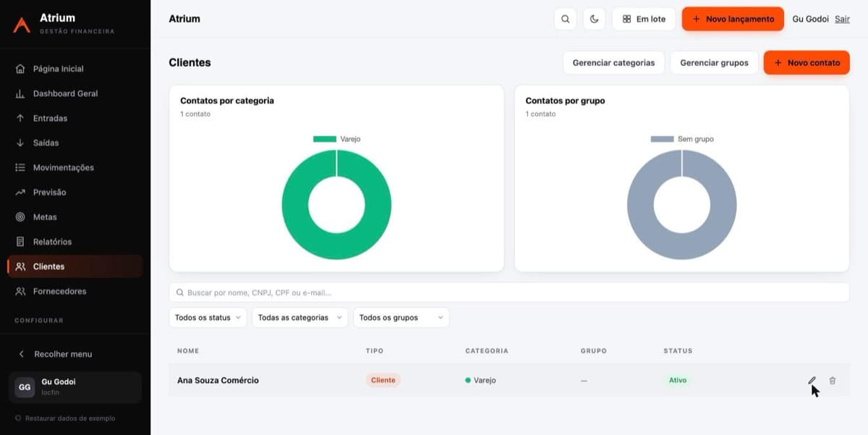The width and height of the screenshot is (868, 435).
Task: Click Restaurar dados de exemplo link
Action: 65,418
